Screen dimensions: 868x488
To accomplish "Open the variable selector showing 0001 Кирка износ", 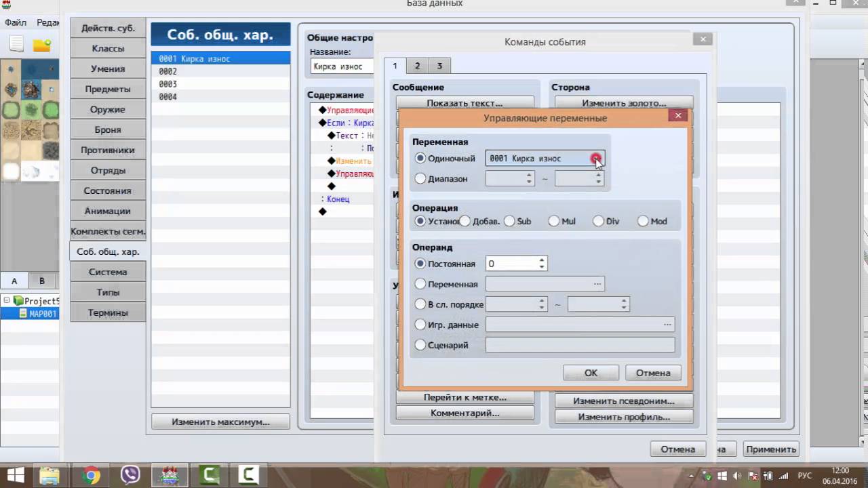I will point(545,158).
